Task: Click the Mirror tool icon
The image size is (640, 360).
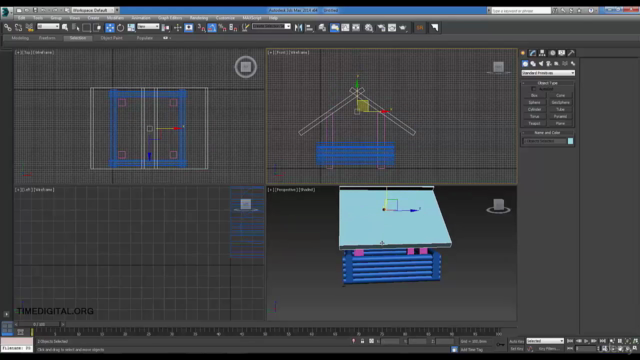Action: (x=298, y=28)
